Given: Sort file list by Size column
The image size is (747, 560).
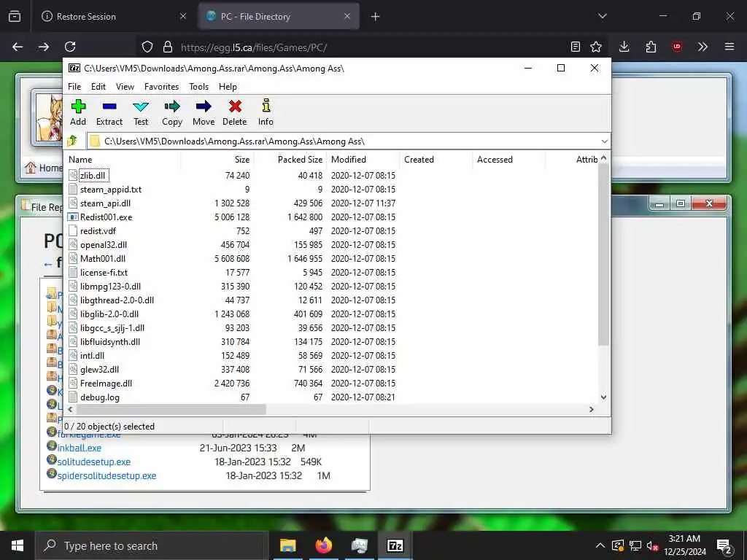Looking at the screenshot, I should tap(217, 160).
